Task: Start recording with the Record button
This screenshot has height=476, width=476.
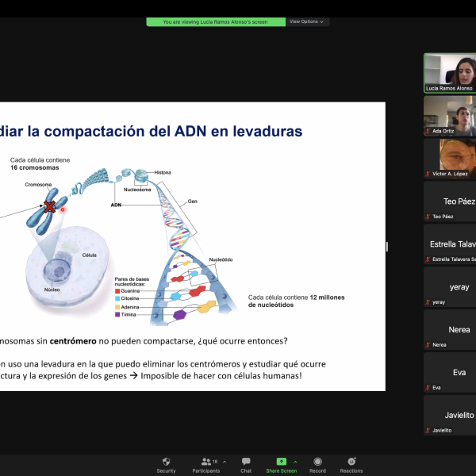Action: [317, 462]
